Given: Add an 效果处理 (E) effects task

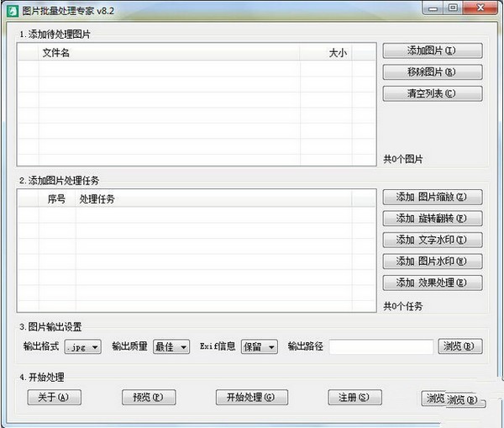Looking at the screenshot, I should (x=433, y=283).
